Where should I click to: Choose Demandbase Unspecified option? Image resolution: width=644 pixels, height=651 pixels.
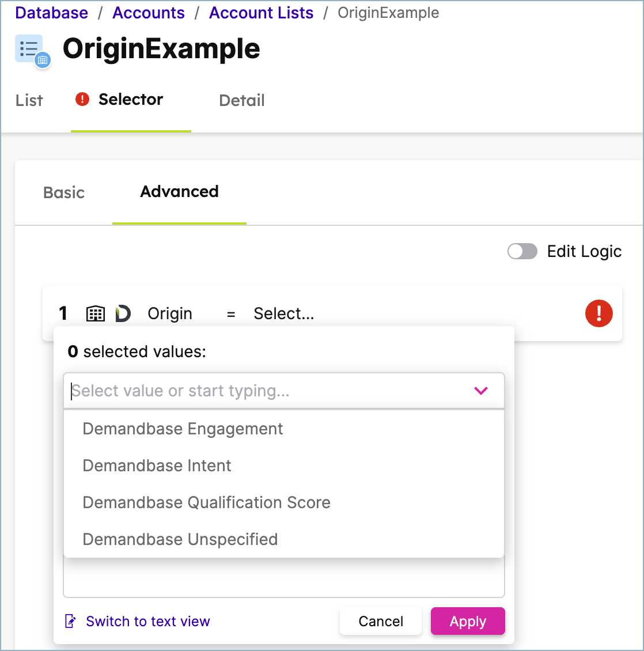[284, 539]
